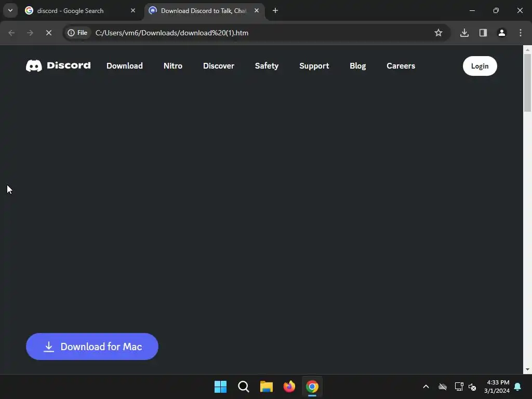Screen dimensions: 532x399
Task: Open Chrome three-dot menu
Action: tap(521, 33)
